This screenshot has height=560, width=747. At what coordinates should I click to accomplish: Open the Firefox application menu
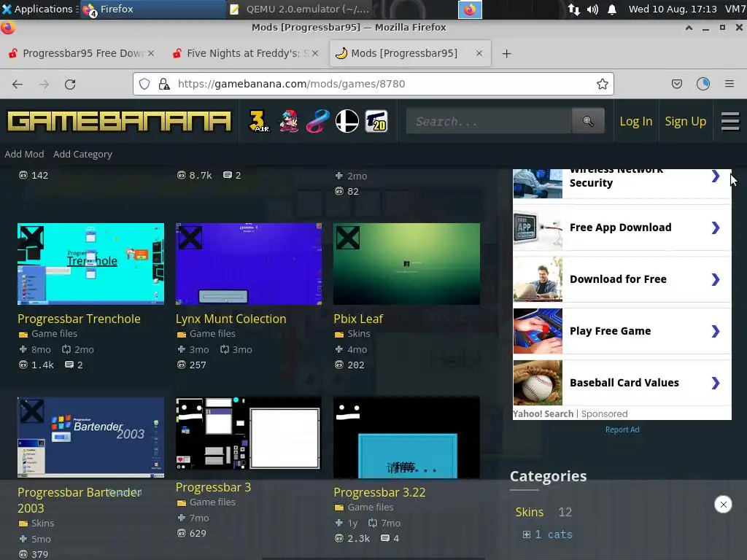[729, 85]
